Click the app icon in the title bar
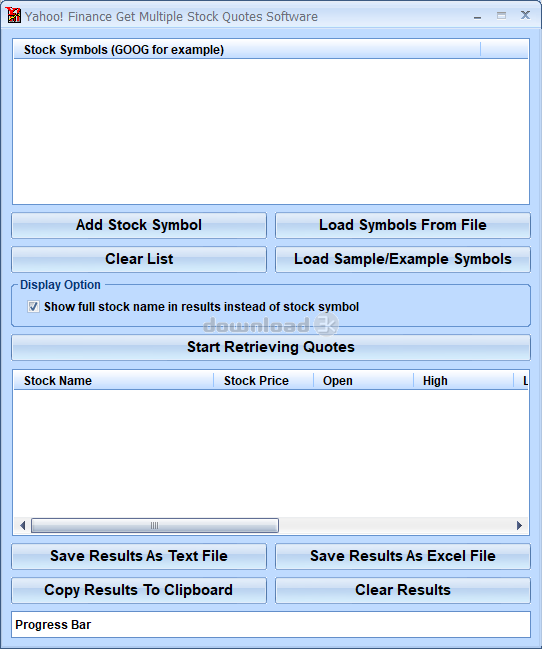 click(13, 16)
